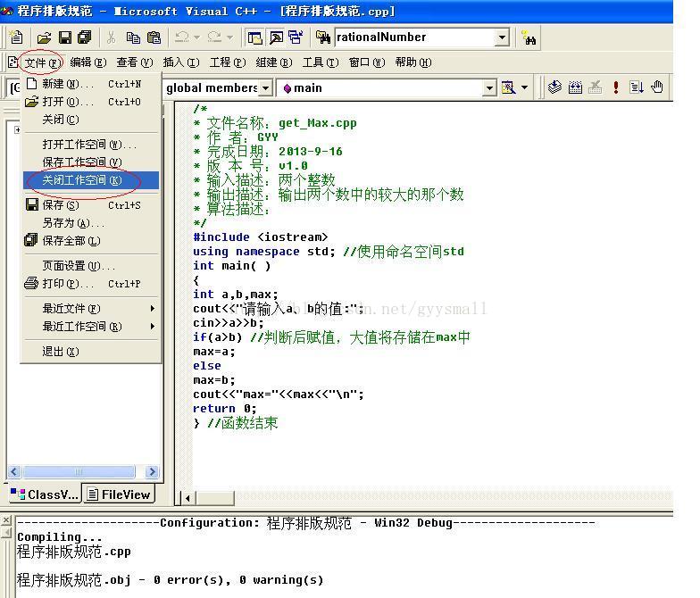Open the Window List icon
The width and height of the screenshot is (700, 598).
(x=296, y=37)
